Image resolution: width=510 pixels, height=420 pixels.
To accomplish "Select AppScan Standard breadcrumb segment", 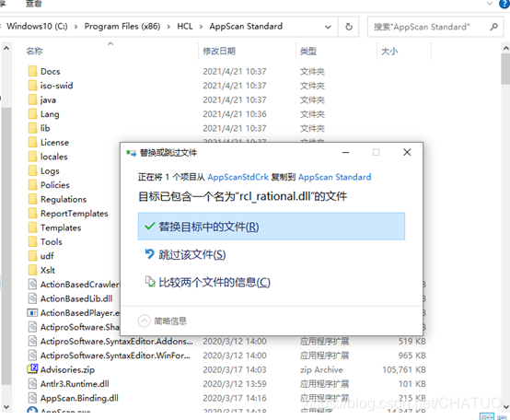I will pyautogui.click(x=246, y=27).
